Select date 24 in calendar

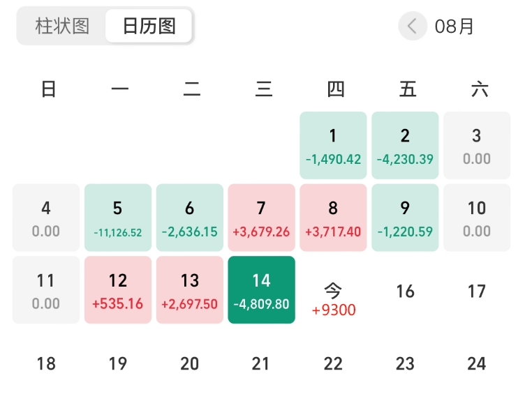coord(477,363)
